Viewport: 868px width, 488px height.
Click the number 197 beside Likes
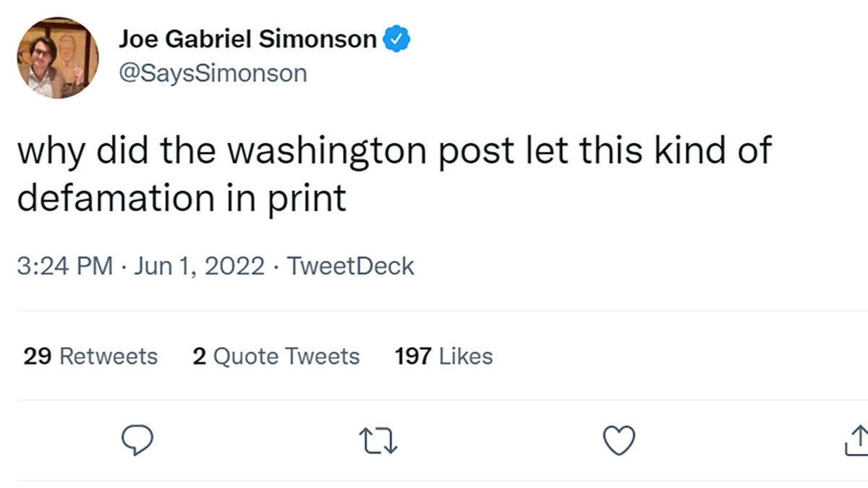click(x=413, y=356)
